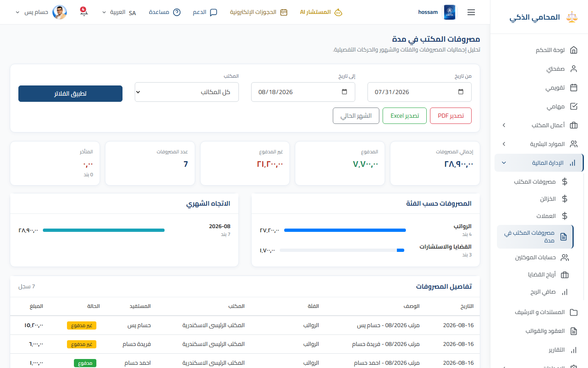
Task: Expand the أعمال المكتب submenu chevron
Action: pyautogui.click(x=504, y=125)
